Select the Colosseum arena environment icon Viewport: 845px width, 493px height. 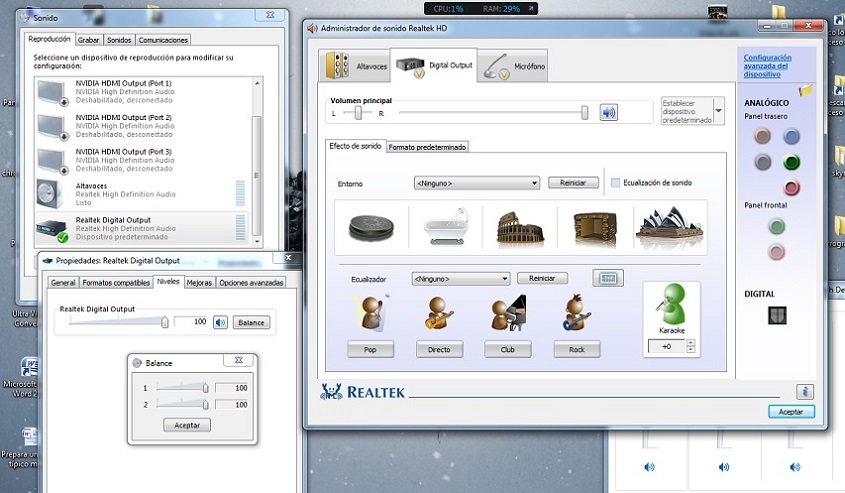(520, 228)
